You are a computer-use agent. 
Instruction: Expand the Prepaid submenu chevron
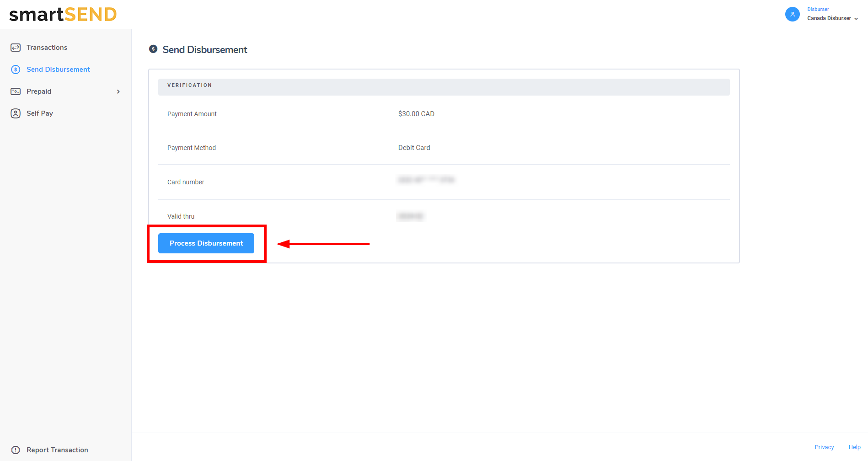coord(118,91)
